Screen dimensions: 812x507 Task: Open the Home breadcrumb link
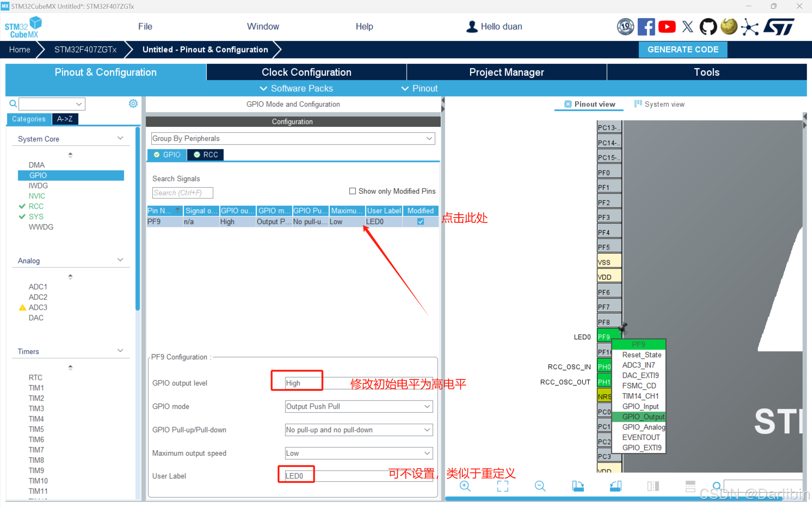(x=20, y=49)
